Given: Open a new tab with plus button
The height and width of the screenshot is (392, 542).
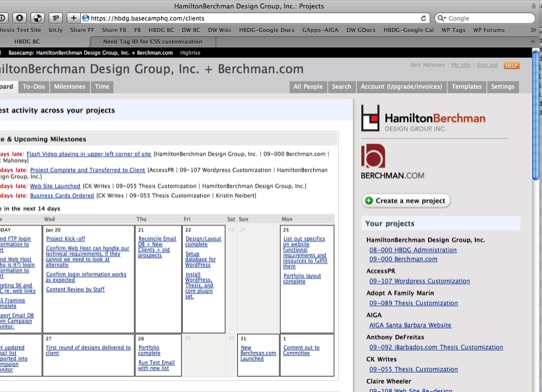Looking at the screenshot, I should pyautogui.click(x=532, y=42).
